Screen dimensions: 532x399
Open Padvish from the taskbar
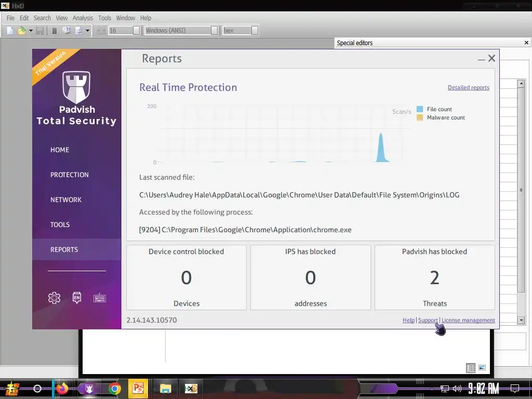click(x=89, y=389)
